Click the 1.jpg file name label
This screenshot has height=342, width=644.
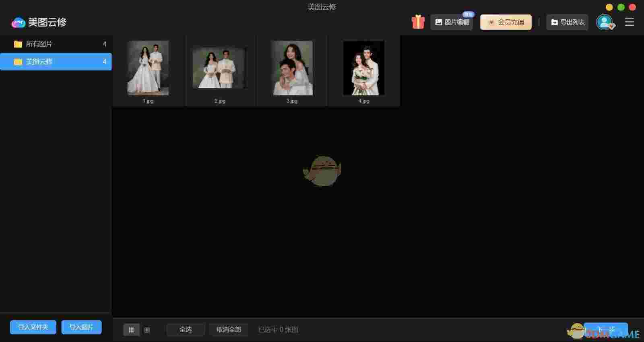[x=148, y=101]
